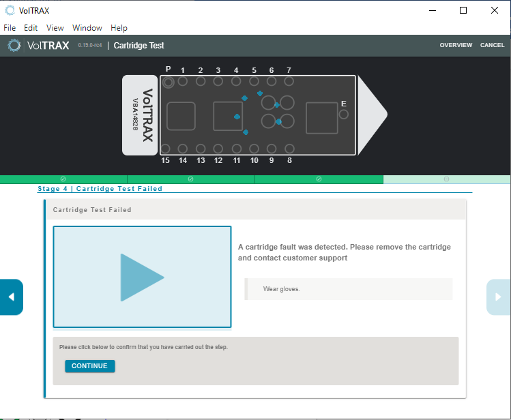
Task: Click the confirm step instruction text
Action: pyautogui.click(x=143, y=347)
